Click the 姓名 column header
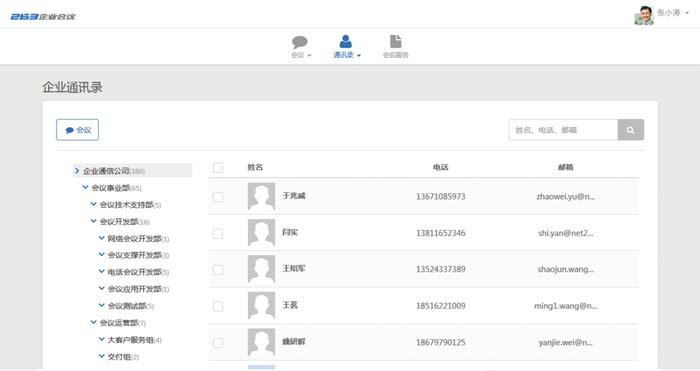The width and height of the screenshot is (700, 371). [255, 167]
